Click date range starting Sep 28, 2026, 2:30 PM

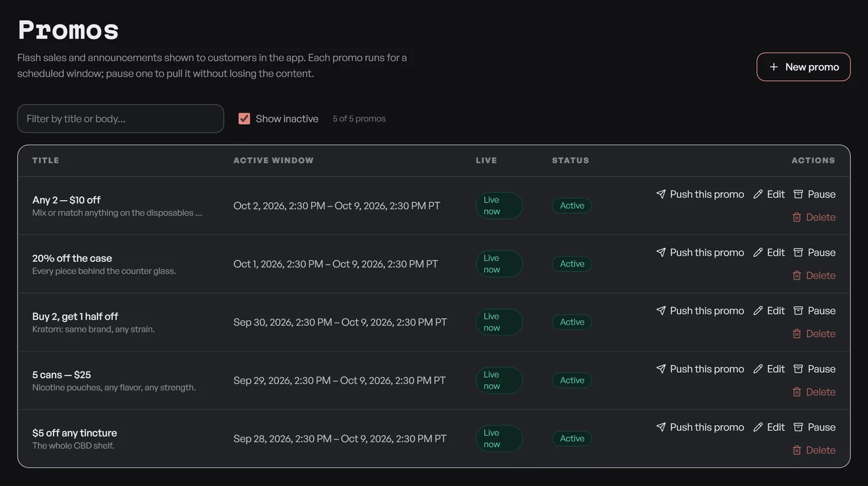point(340,438)
